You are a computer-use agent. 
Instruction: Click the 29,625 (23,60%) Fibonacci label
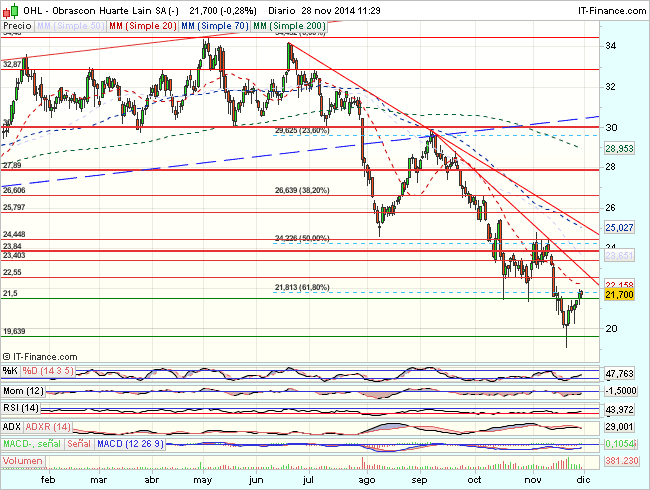[302, 131]
